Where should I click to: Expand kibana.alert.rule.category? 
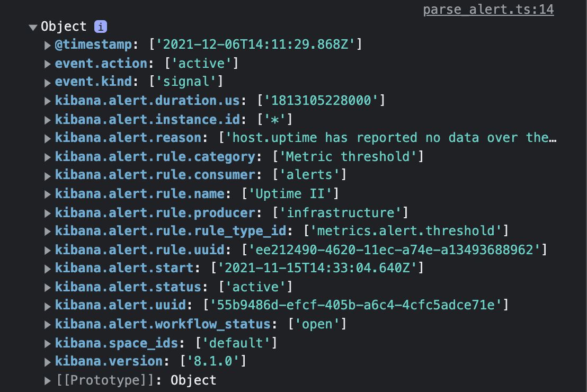[x=48, y=156]
